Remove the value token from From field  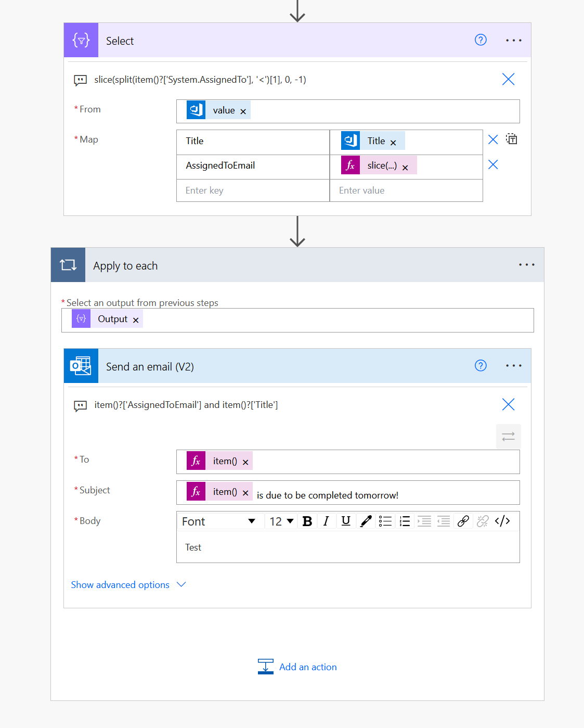(x=243, y=111)
